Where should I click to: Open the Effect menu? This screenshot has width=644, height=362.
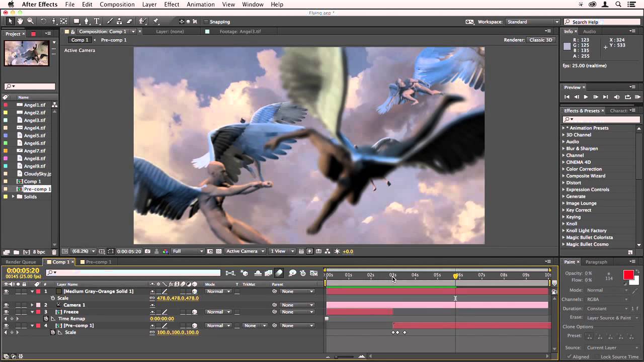click(x=172, y=5)
